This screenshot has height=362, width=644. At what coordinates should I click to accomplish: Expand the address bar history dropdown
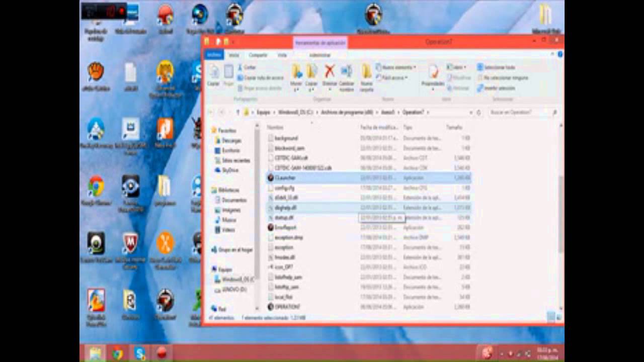pos(471,112)
